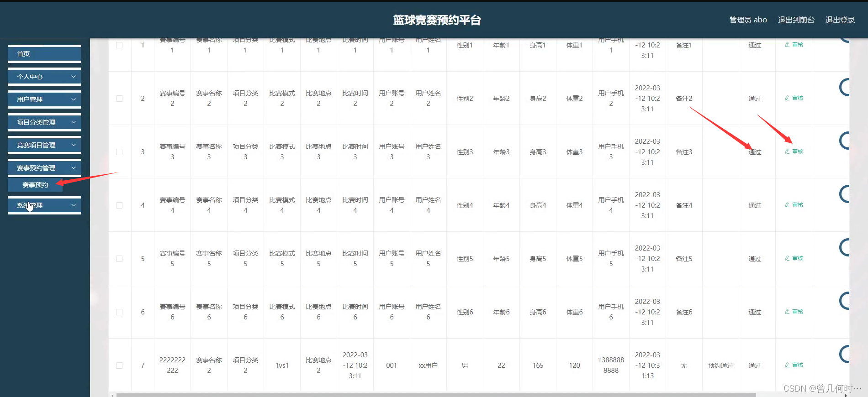The height and width of the screenshot is (397, 868).
Task: Click the round action button in row 5
Action: (845, 247)
